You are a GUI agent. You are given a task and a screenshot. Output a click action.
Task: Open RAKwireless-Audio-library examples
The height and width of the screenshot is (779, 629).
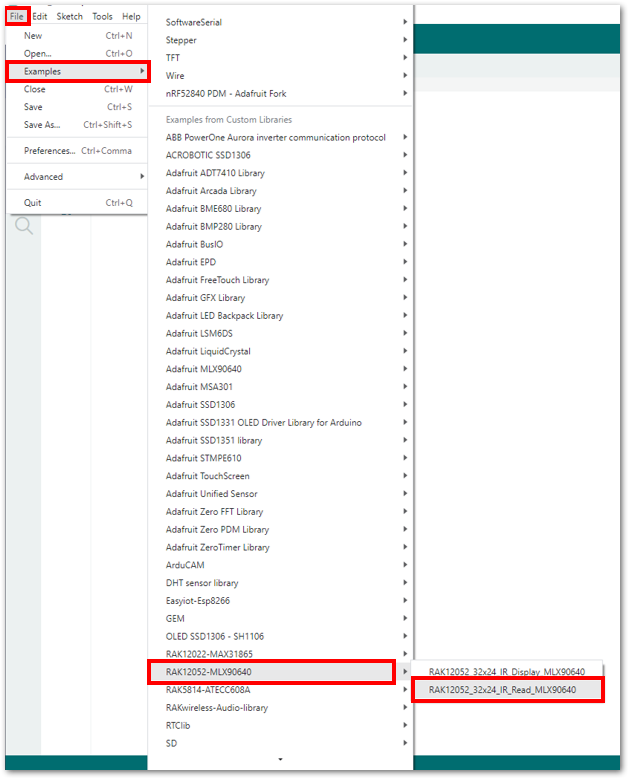(x=281, y=708)
